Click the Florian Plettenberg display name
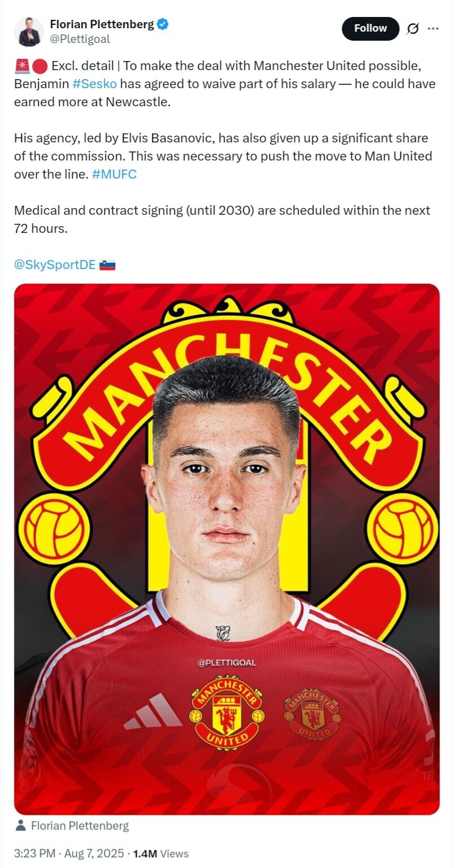Screen dimensions: 454x868 (x=102, y=24)
